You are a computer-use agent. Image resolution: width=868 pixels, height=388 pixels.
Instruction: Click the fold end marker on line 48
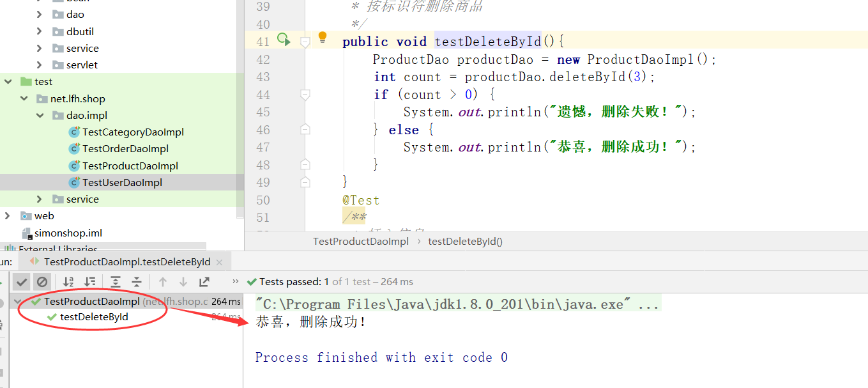(305, 165)
